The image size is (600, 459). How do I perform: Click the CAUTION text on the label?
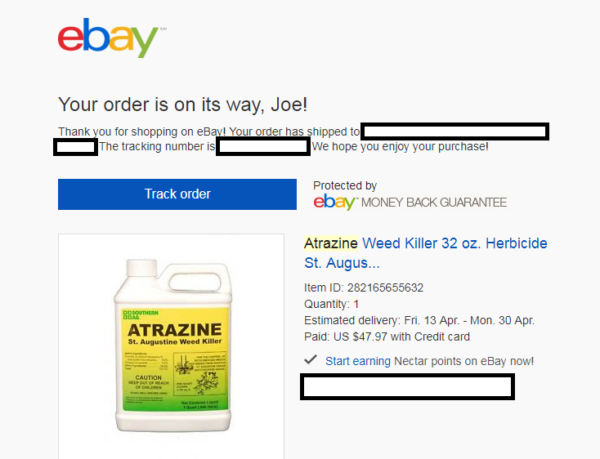tap(148, 378)
